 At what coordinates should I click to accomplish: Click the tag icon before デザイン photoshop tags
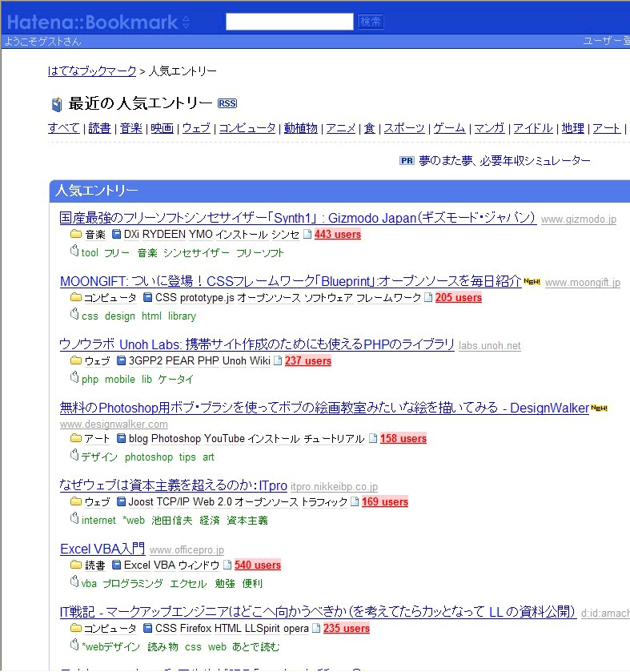(x=74, y=455)
